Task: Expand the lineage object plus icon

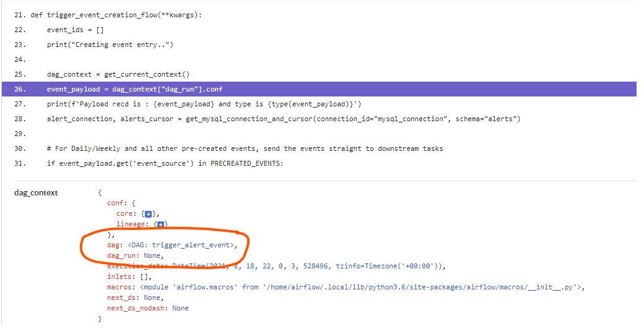Action: point(160,224)
